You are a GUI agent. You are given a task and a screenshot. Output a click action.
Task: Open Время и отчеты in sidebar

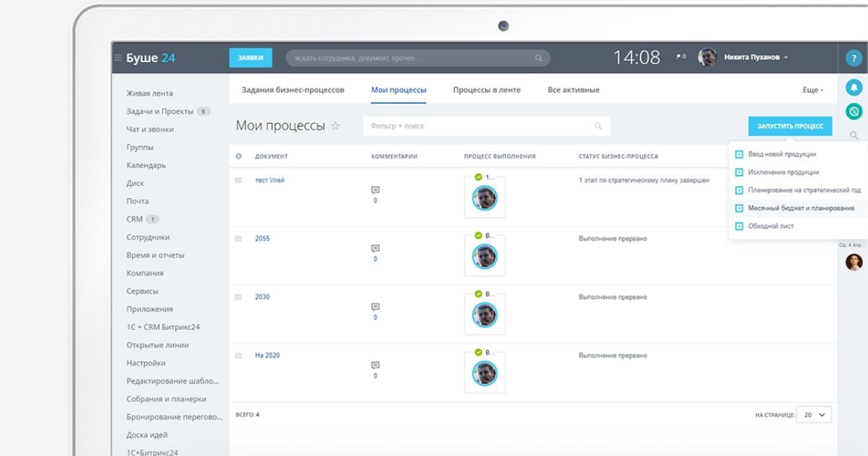[156, 256]
